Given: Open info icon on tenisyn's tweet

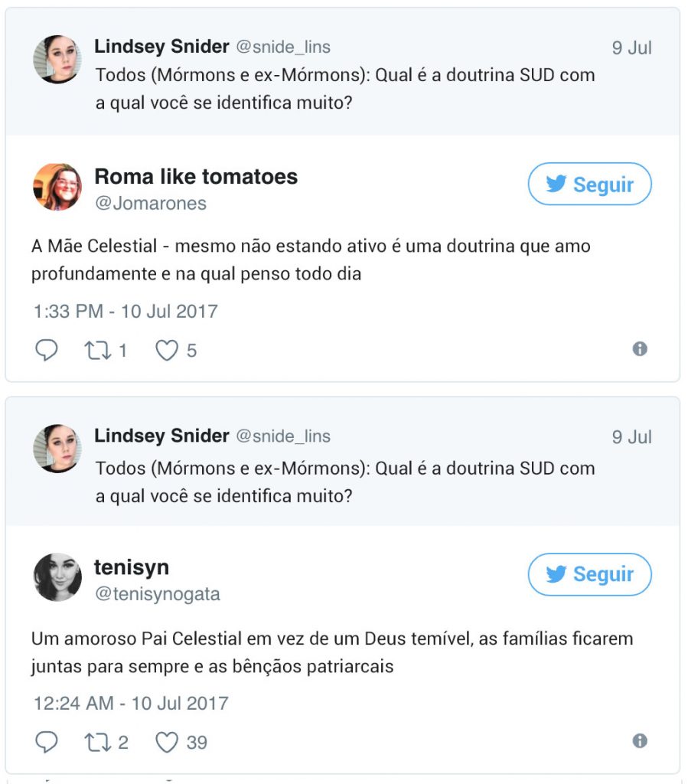Looking at the screenshot, I should 640,740.
